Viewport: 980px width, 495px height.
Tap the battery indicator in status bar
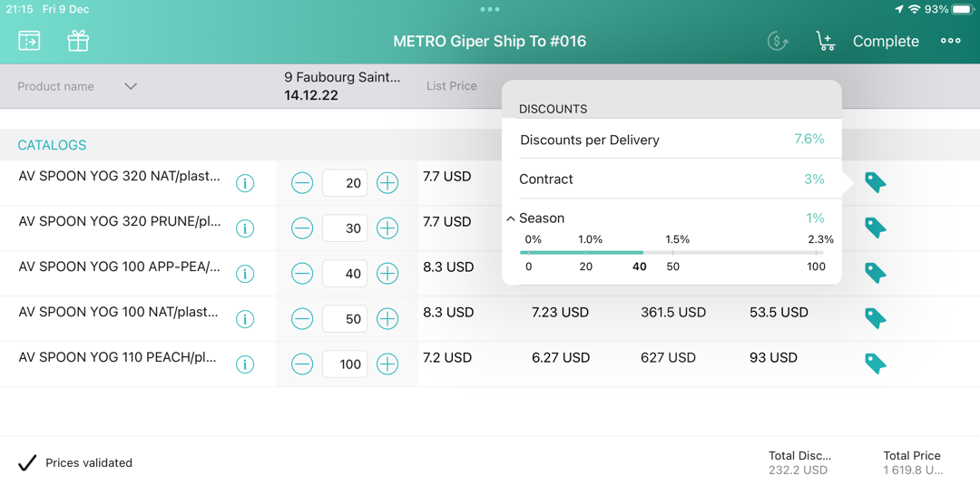(963, 9)
